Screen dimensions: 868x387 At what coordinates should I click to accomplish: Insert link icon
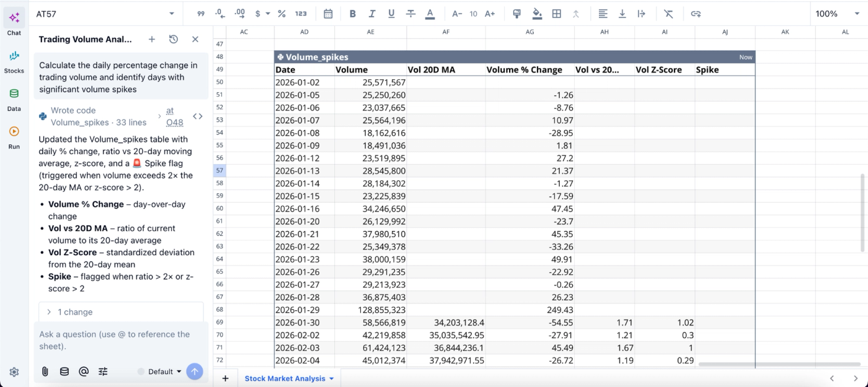pyautogui.click(x=696, y=14)
